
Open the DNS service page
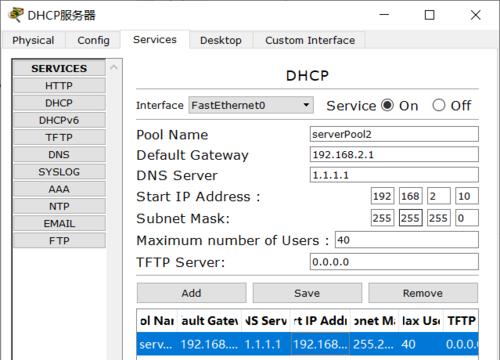pyautogui.click(x=59, y=155)
